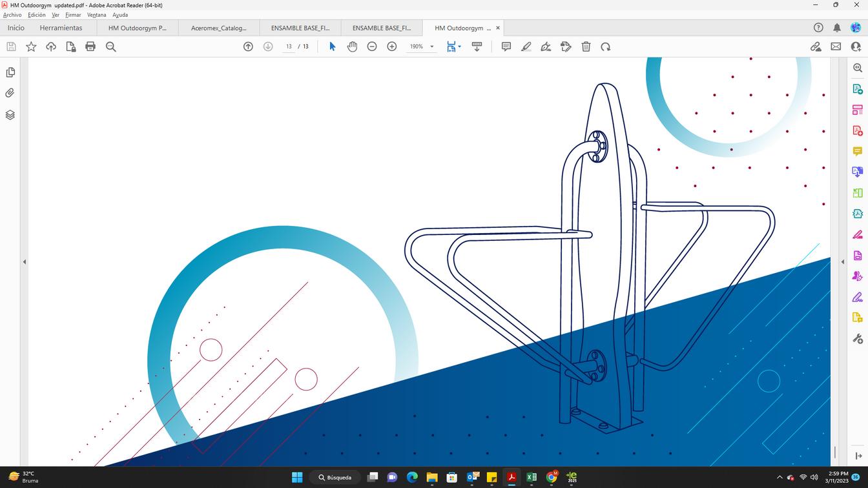Go to the Inicio view
This screenshot has width=868, height=488.
pyautogui.click(x=16, y=28)
